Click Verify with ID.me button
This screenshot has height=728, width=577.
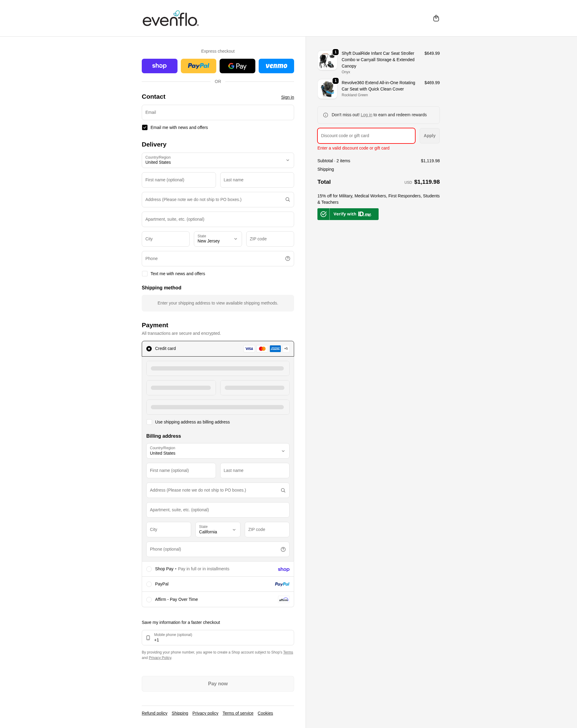(x=348, y=214)
